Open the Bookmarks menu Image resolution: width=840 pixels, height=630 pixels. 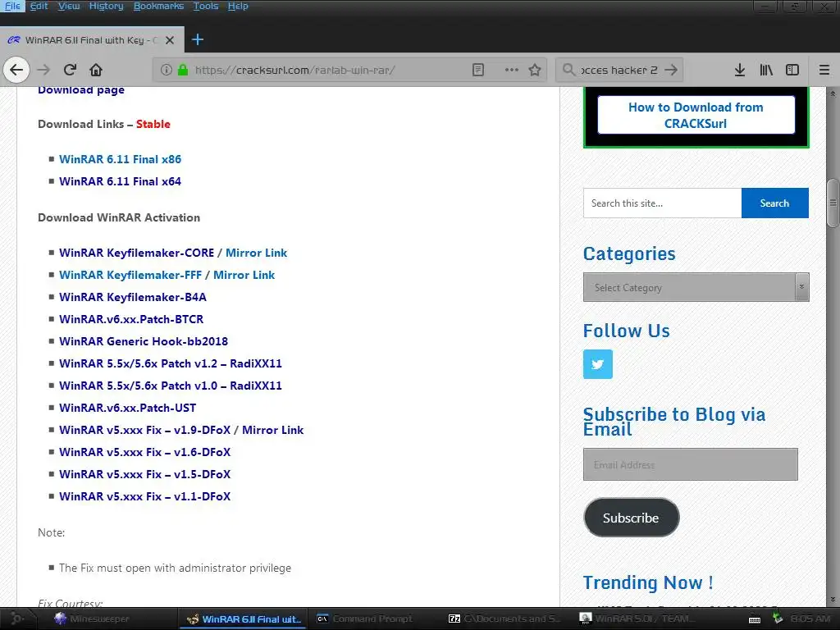158,6
